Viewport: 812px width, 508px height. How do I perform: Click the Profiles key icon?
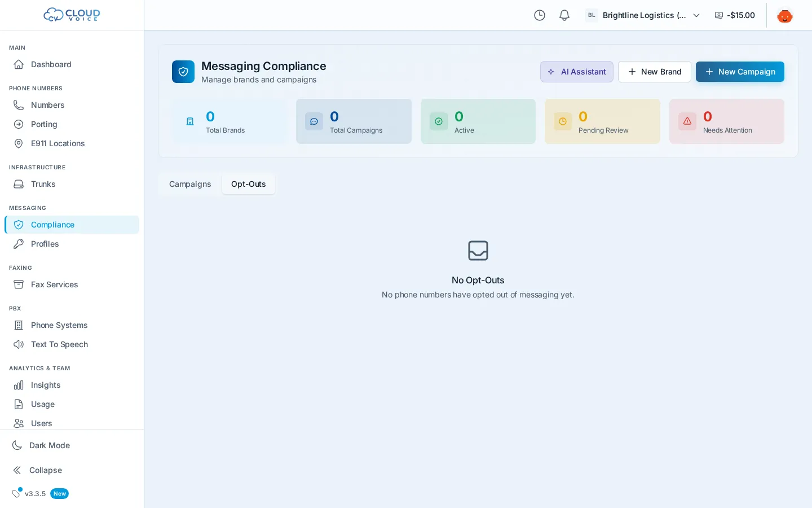coord(19,244)
